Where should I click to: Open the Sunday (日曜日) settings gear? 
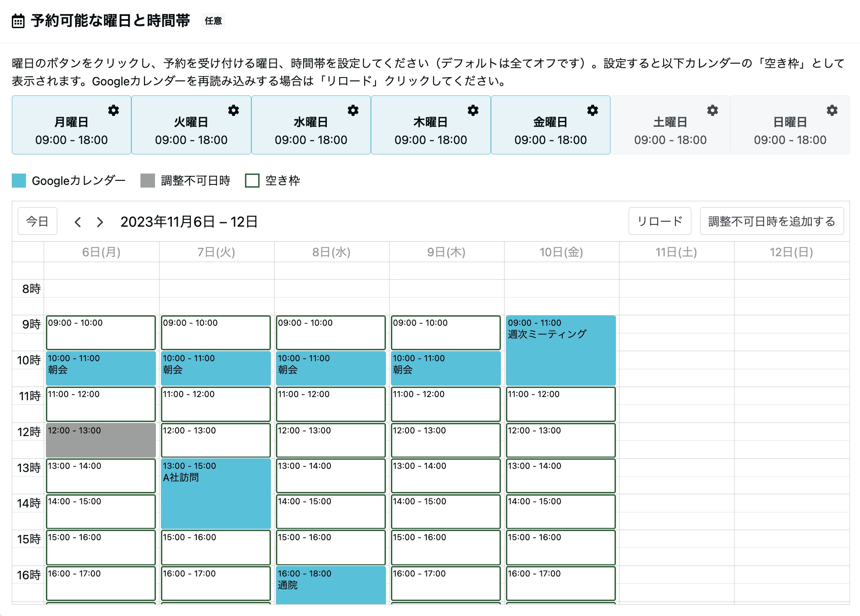pyautogui.click(x=832, y=110)
